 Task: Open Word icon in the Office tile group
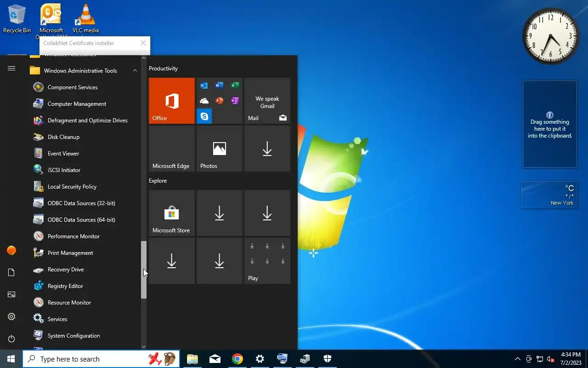click(x=220, y=86)
